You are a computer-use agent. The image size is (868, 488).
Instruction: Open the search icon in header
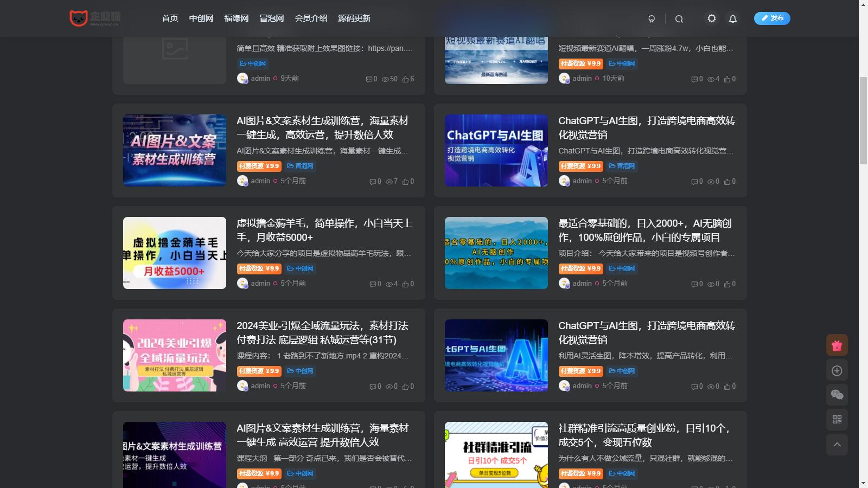point(679,19)
